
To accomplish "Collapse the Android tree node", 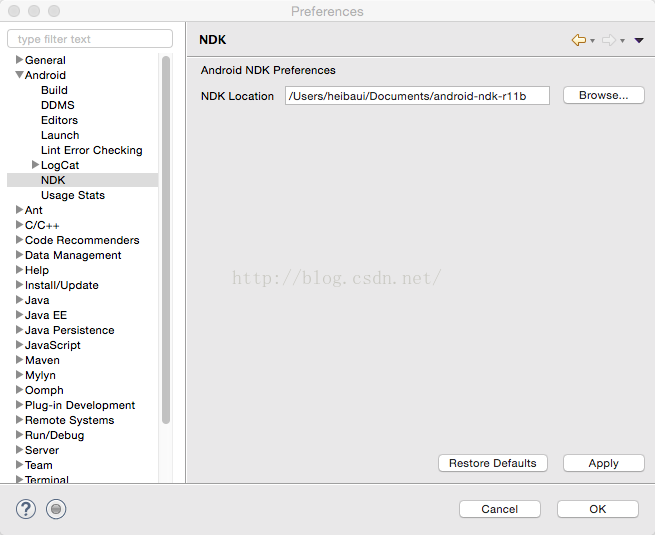I will pyautogui.click(x=19, y=75).
